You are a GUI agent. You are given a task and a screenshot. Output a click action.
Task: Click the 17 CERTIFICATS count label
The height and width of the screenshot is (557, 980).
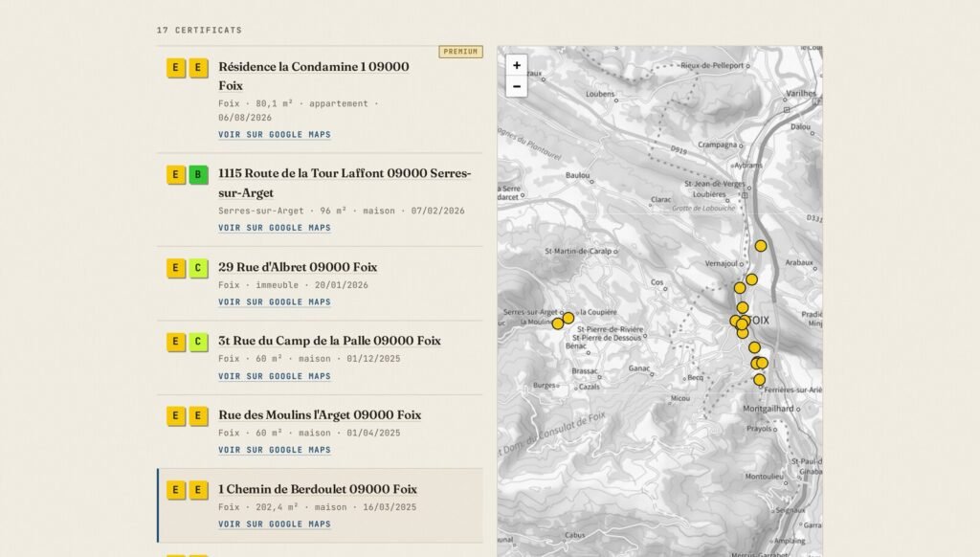[x=199, y=30]
